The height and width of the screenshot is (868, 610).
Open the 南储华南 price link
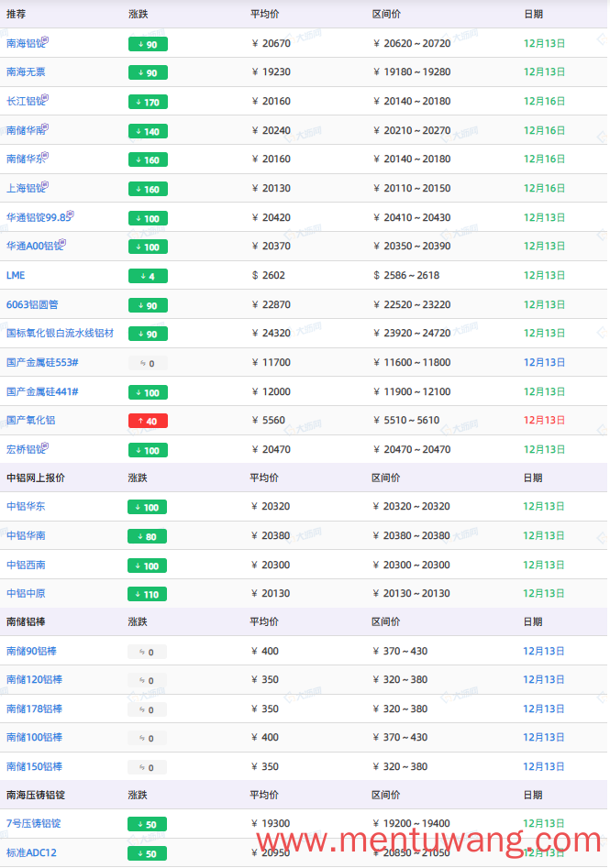[26, 131]
